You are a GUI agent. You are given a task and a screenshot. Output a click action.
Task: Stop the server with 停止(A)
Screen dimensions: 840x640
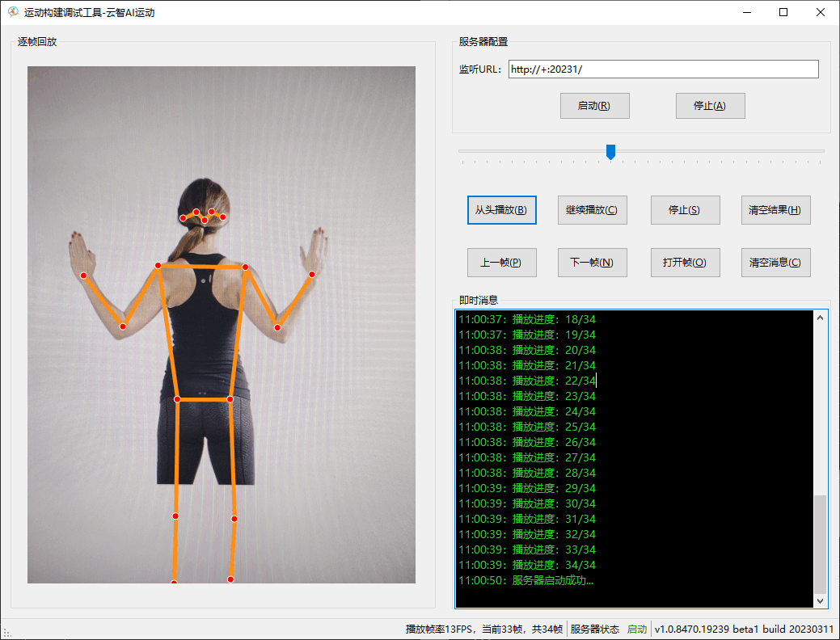click(x=710, y=106)
